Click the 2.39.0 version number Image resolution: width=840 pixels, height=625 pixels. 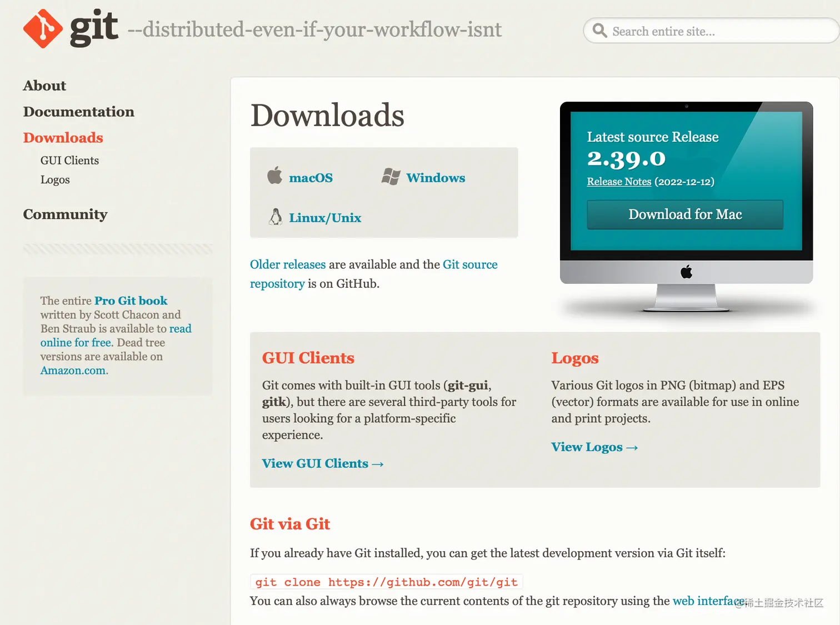pos(626,159)
